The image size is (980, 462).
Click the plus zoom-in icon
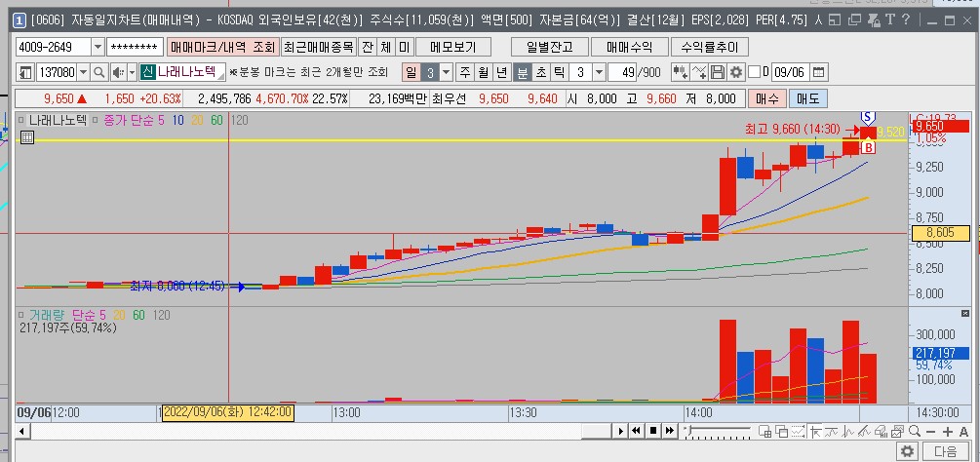coord(948,432)
